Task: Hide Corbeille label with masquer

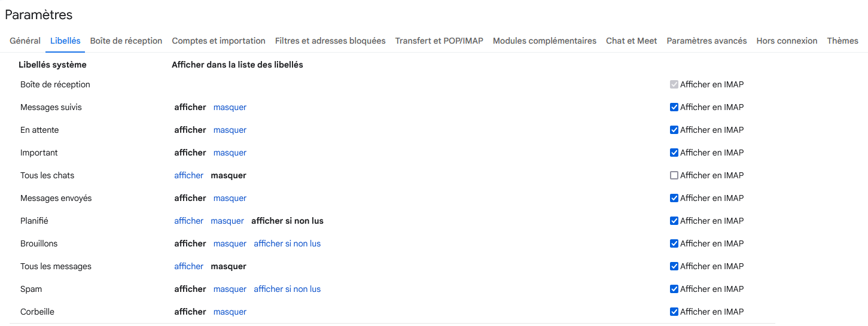Action: (x=230, y=312)
